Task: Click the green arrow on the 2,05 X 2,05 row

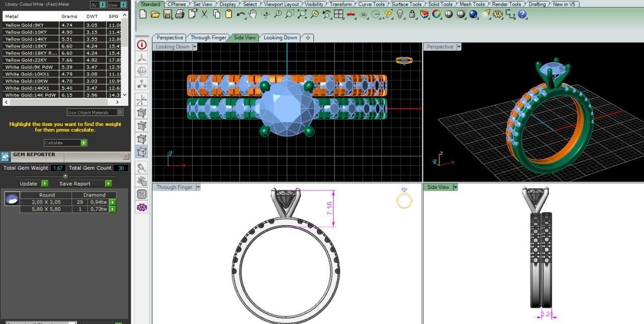Action: pos(113,202)
